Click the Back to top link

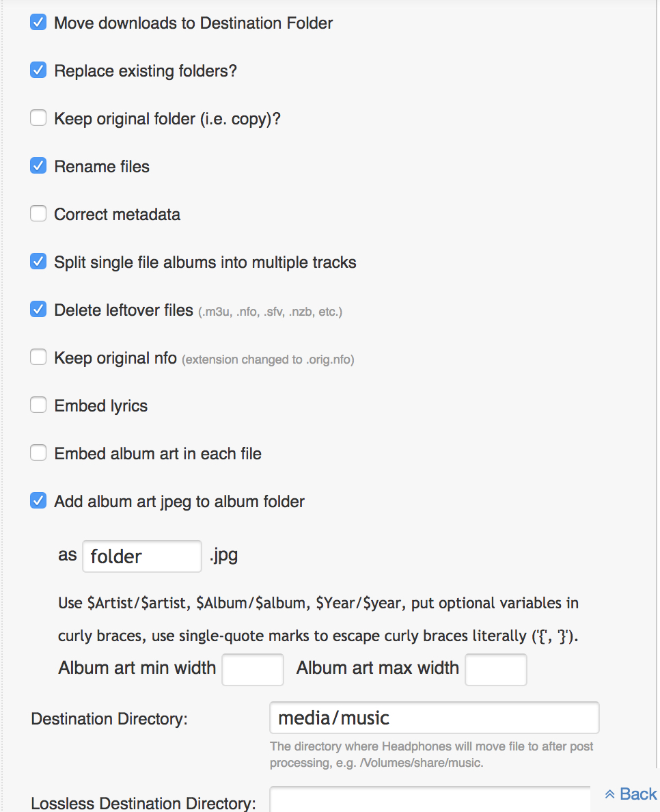point(637,794)
